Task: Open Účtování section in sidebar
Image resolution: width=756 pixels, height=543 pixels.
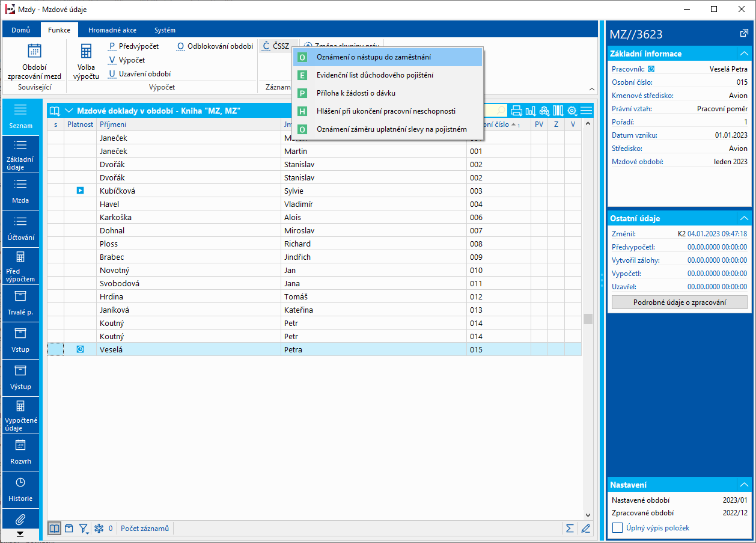Action: tap(20, 229)
